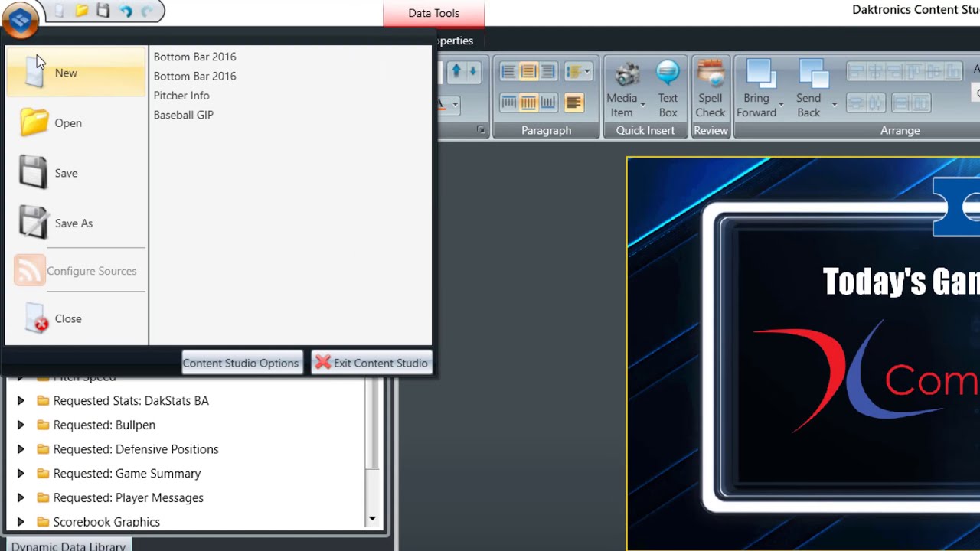Open the Bring Forward dropdown arrow
Viewport: 980px width, 551px height.
(x=781, y=104)
